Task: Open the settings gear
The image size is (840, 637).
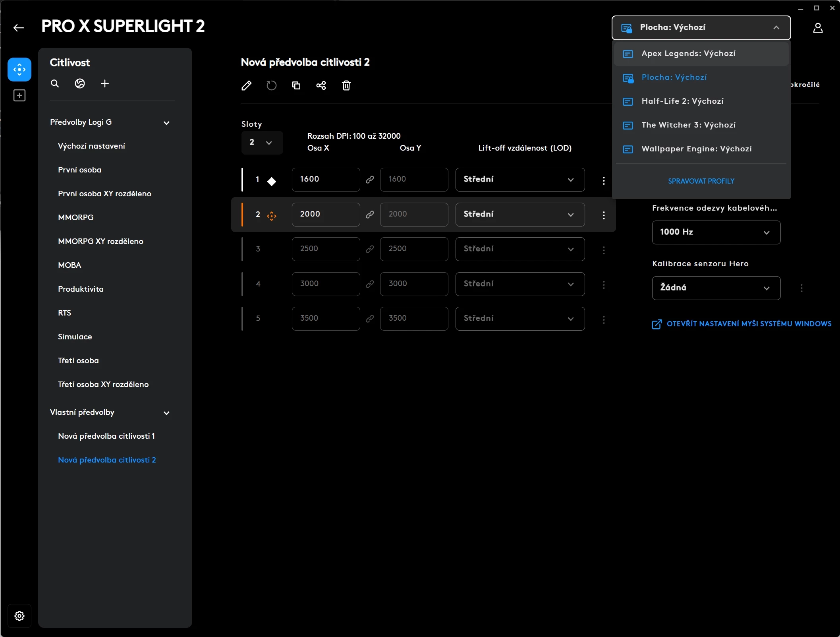Action: click(19, 616)
